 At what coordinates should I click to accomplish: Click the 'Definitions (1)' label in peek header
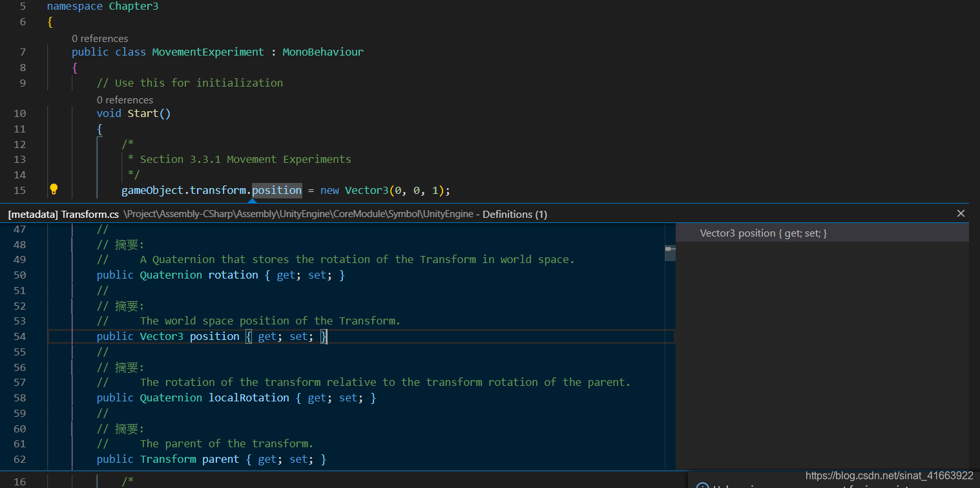515,214
